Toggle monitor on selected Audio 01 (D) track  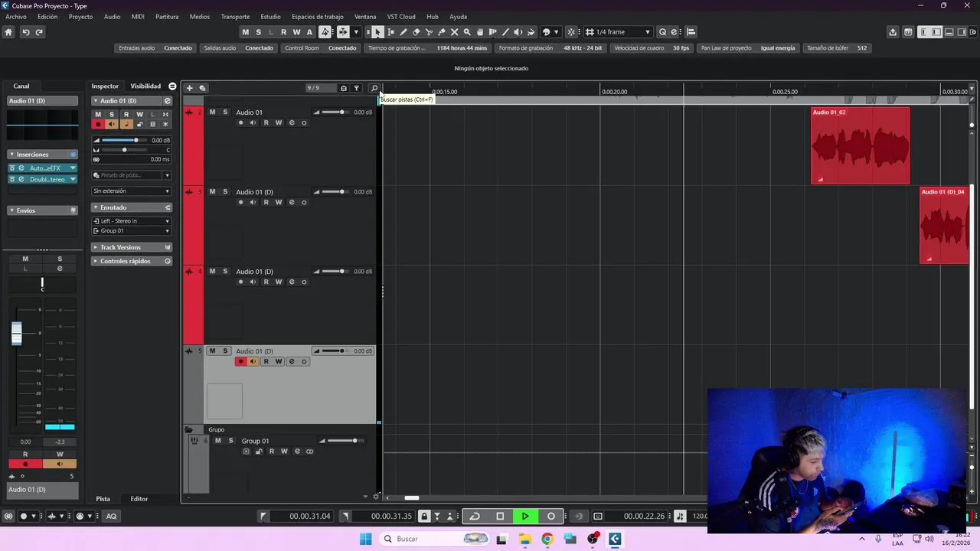click(253, 361)
